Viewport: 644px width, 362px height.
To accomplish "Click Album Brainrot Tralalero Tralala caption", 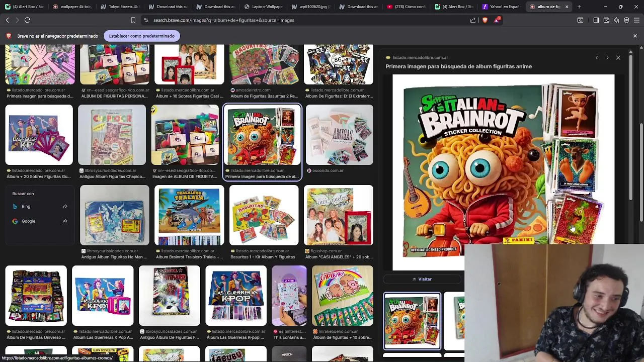I will pyautogui.click(x=189, y=257).
